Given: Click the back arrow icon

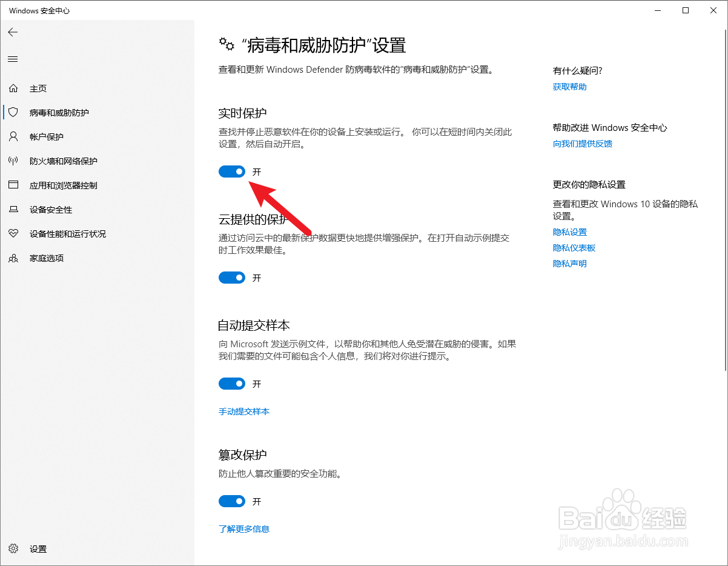Looking at the screenshot, I should tap(13, 32).
